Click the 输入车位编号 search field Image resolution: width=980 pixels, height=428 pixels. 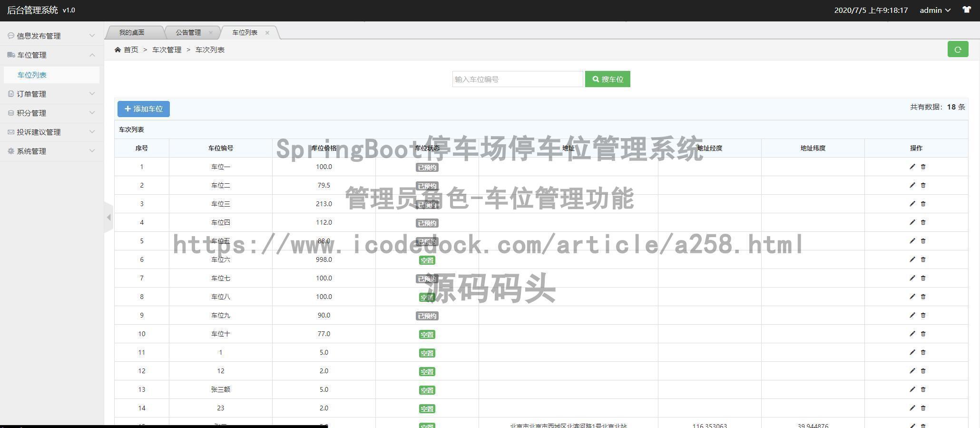[517, 80]
